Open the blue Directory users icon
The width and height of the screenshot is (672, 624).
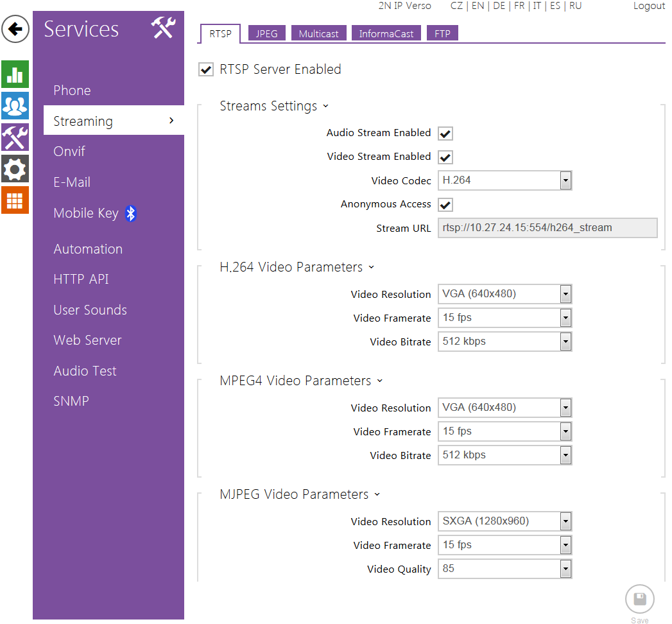[x=15, y=106]
